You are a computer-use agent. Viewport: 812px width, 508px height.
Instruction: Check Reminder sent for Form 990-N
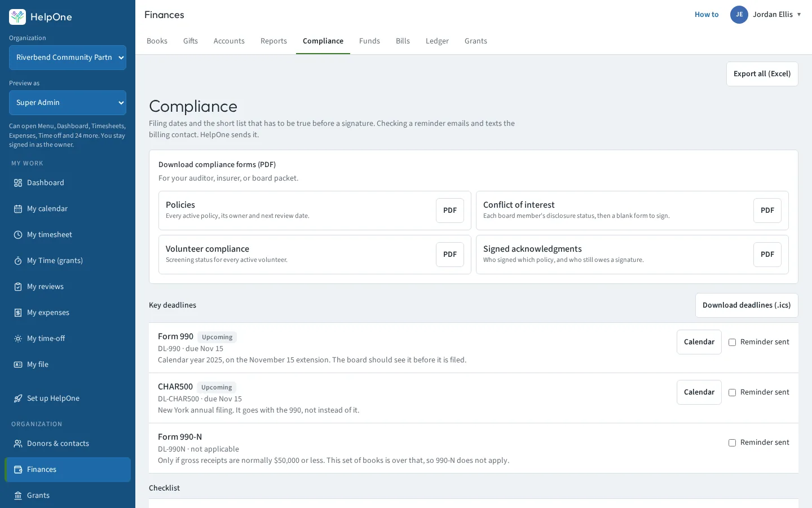click(732, 443)
